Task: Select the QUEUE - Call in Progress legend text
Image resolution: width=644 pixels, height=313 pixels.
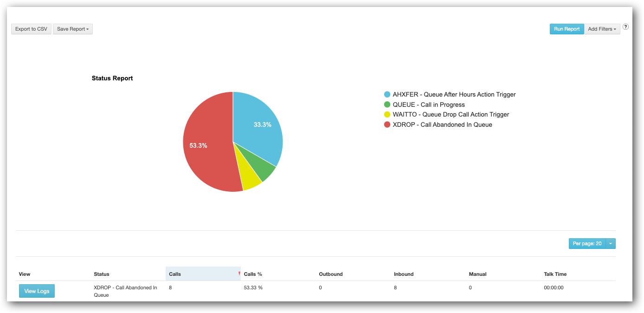Action: pos(429,104)
